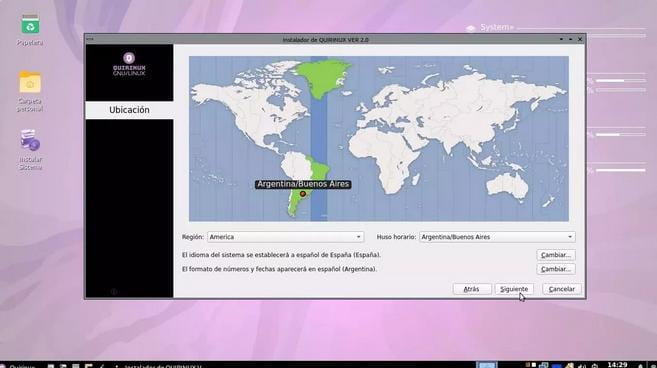Open the Huso horario dropdown
The image size is (657, 368).
coord(497,237)
